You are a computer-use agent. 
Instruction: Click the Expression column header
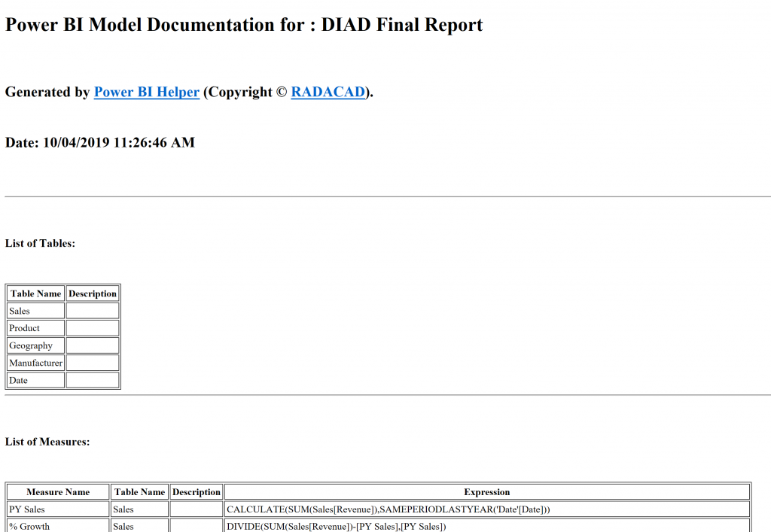[x=486, y=492]
